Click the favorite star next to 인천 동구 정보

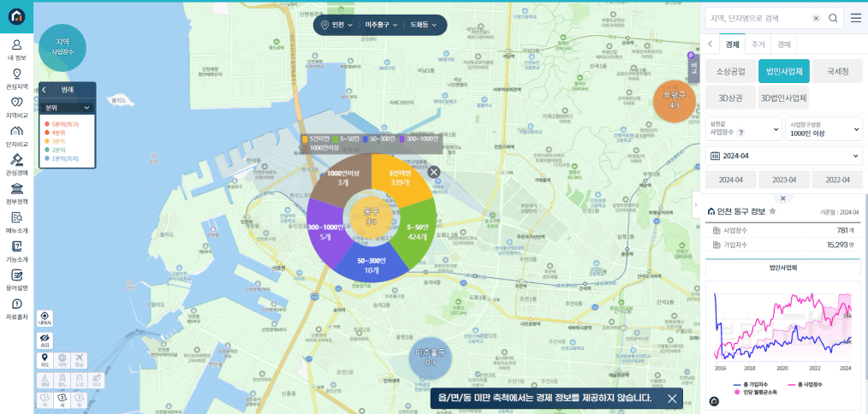coord(772,211)
